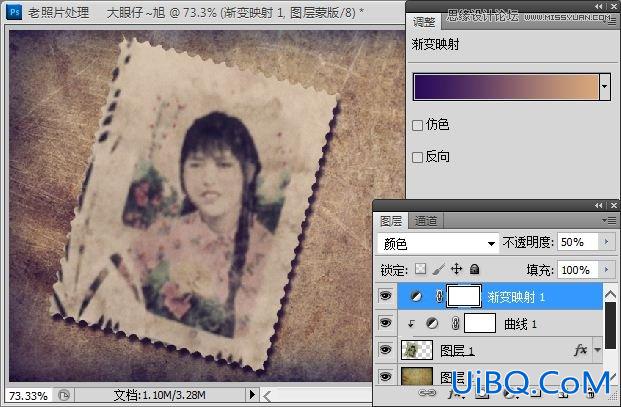The width and height of the screenshot is (621, 407).
Task: Open the 填充 fill slider arrow
Action: [606, 270]
